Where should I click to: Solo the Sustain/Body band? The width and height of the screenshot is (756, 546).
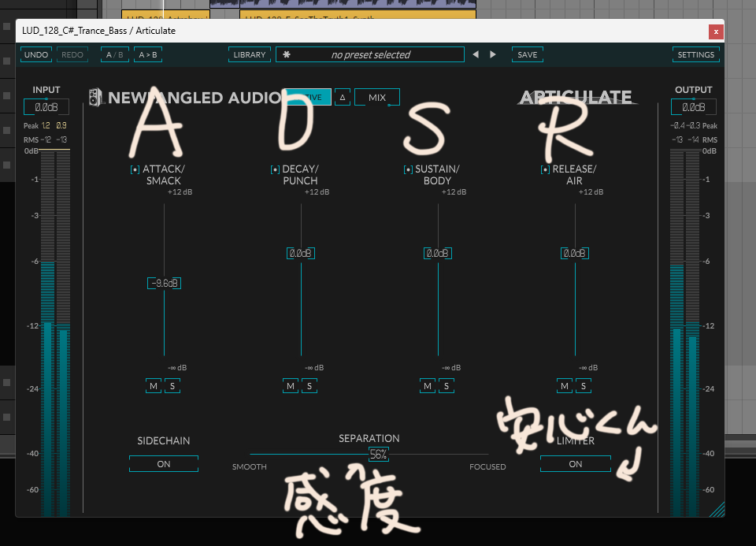click(446, 386)
